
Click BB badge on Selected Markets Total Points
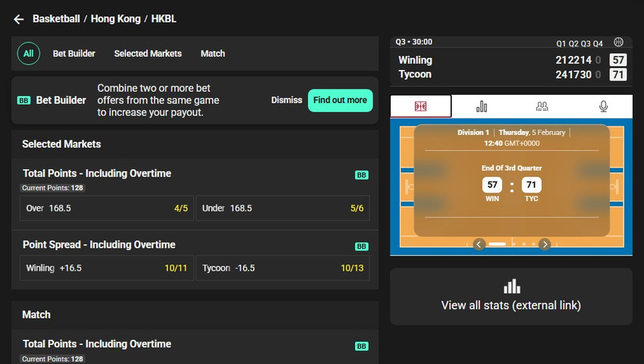coord(362,175)
